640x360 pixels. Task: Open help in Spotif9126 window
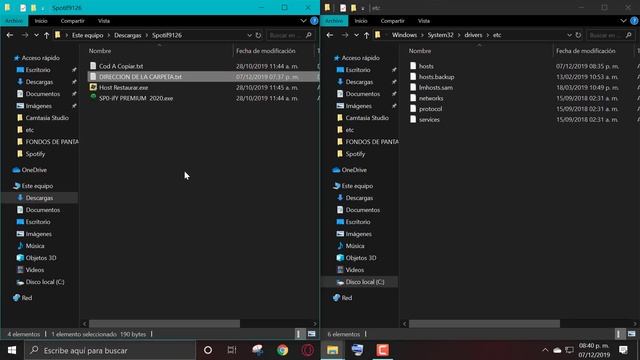tap(314, 21)
